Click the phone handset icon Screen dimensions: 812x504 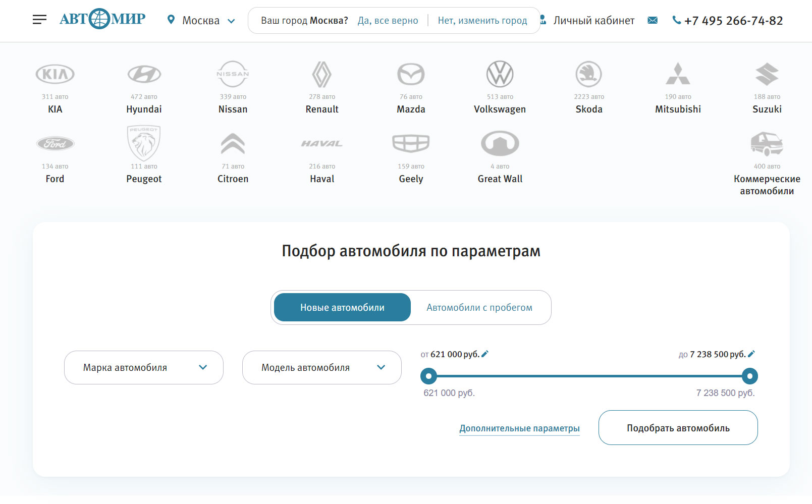(x=676, y=20)
